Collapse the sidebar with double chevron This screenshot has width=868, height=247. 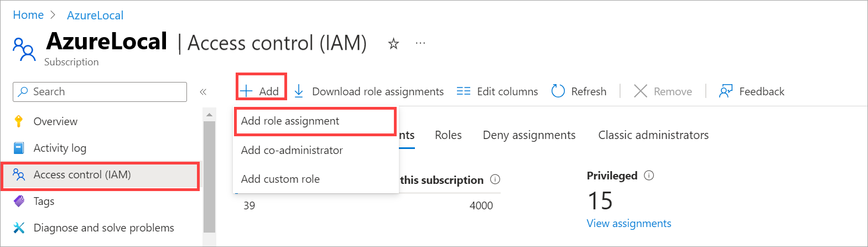(203, 92)
